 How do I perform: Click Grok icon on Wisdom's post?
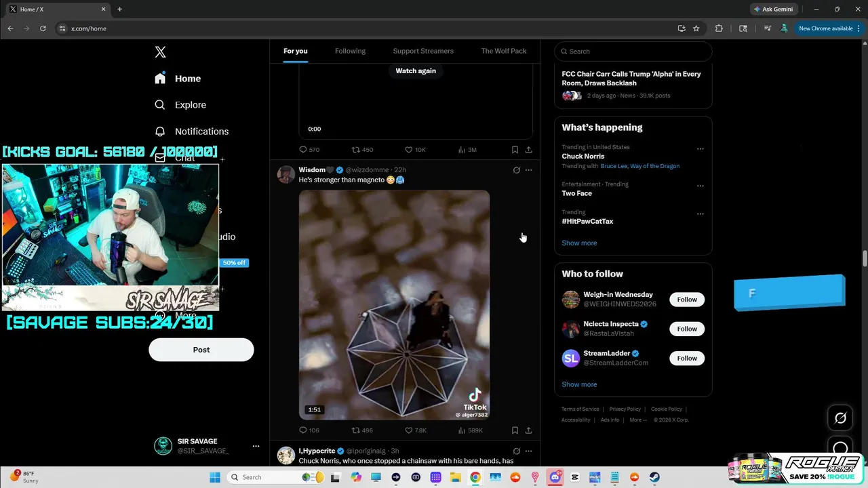pyautogui.click(x=517, y=170)
